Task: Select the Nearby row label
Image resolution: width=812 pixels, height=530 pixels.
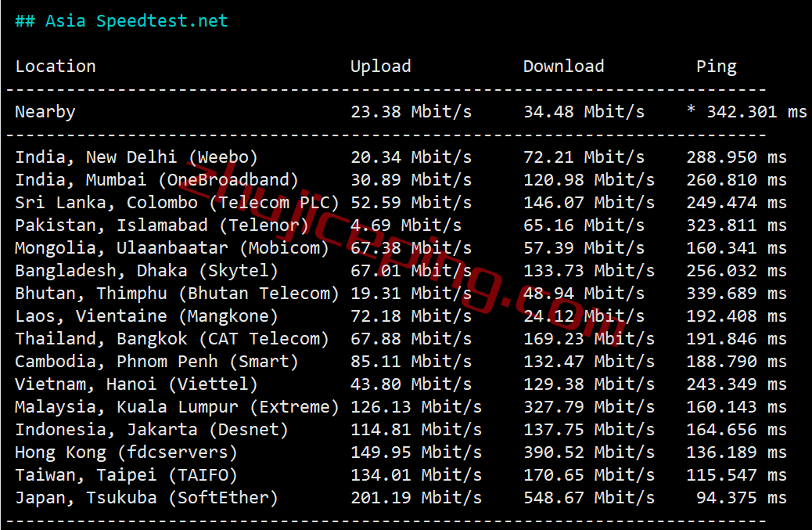Action: point(45,112)
